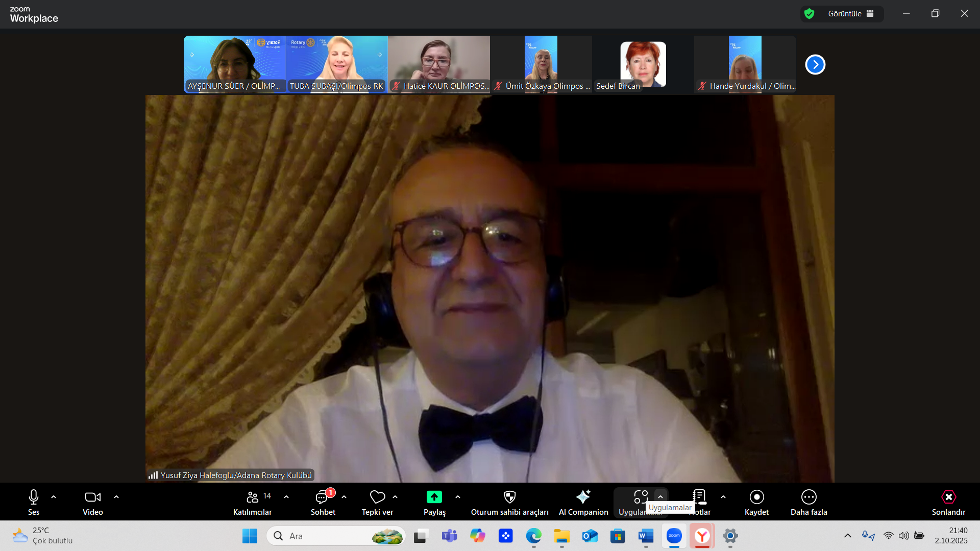Click green encryption shield icon
This screenshot has width=980, height=551.
click(809, 14)
